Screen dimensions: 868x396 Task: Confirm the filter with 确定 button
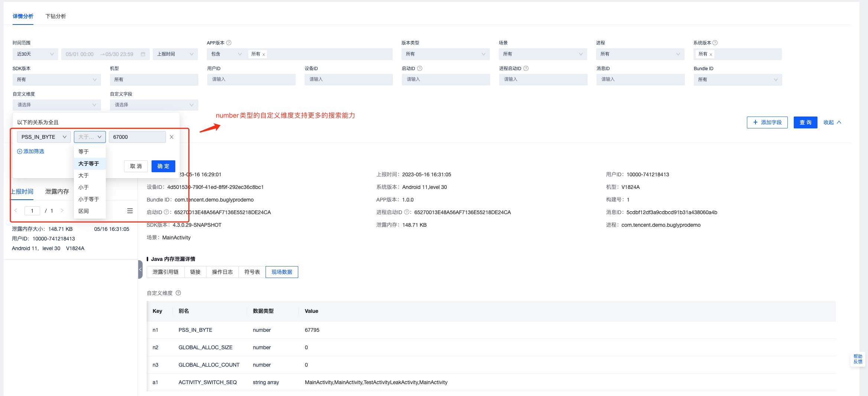click(x=163, y=166)
